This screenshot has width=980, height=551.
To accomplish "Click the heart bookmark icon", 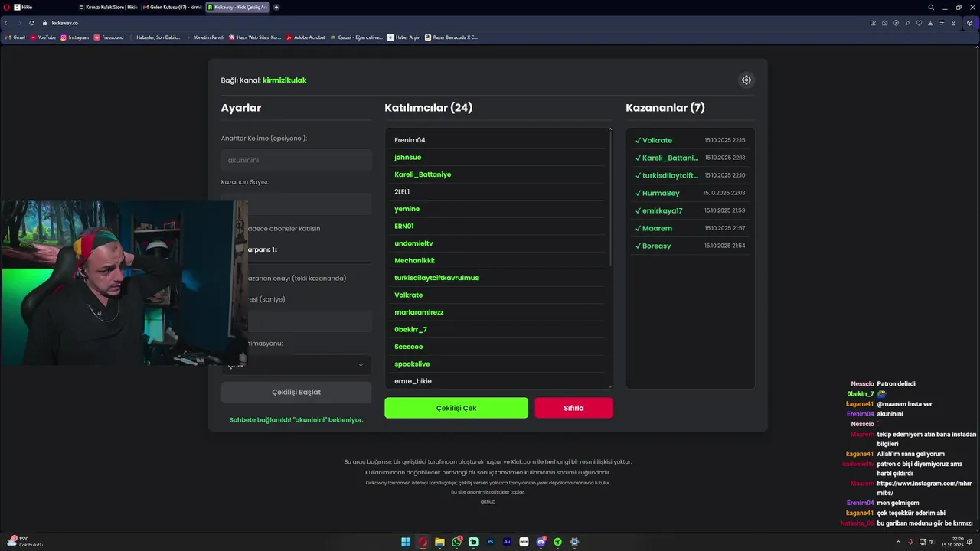I will point(919,23).
